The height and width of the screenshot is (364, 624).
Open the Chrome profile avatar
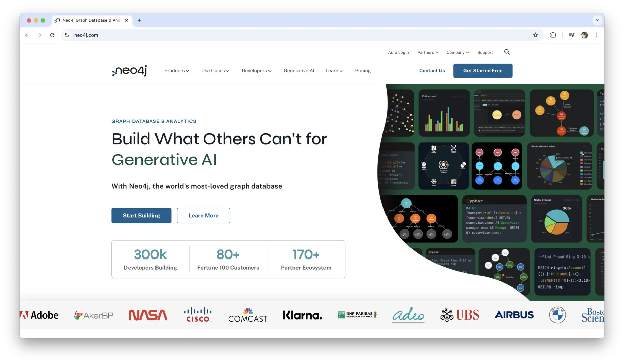pos(584,35)
